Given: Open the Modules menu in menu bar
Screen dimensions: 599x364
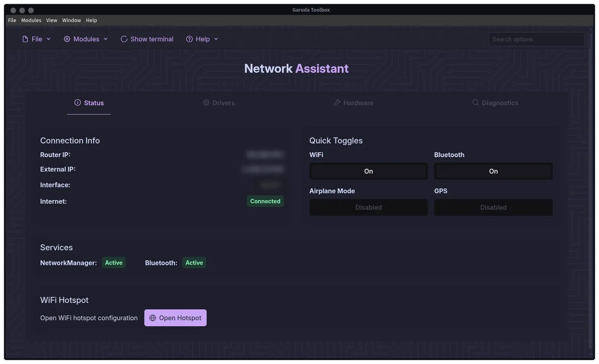Looking at the screenshot, I should pyautogui.click(x=31, y=20).
